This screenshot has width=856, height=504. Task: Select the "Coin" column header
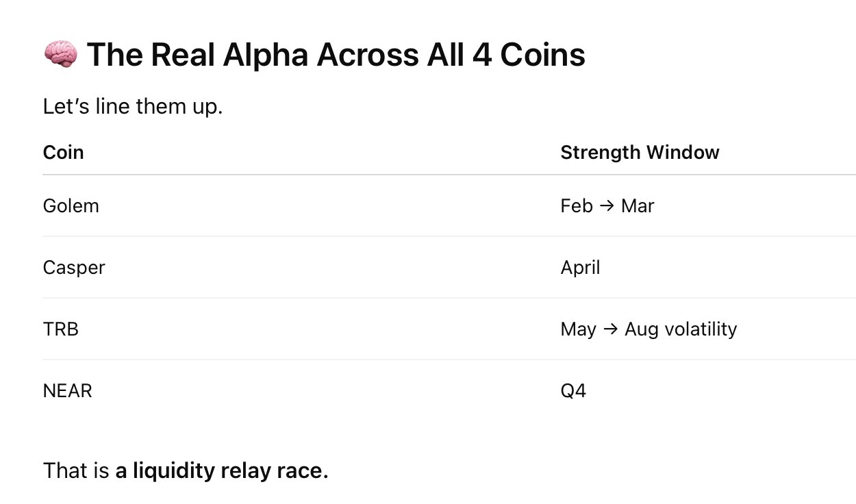(x=63, y=152)
